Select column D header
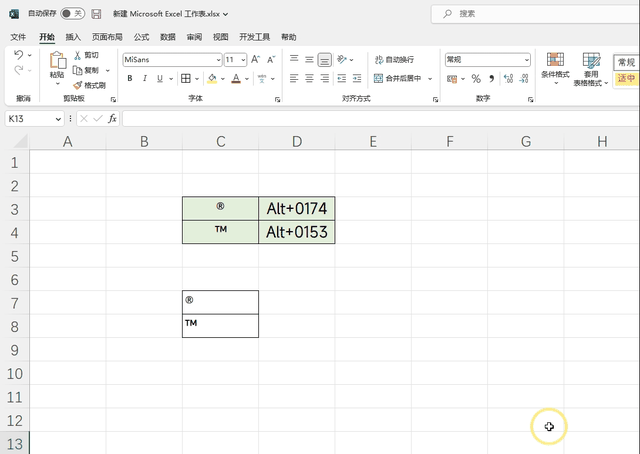This screenshot has width=640, height=454. point(297,142)
